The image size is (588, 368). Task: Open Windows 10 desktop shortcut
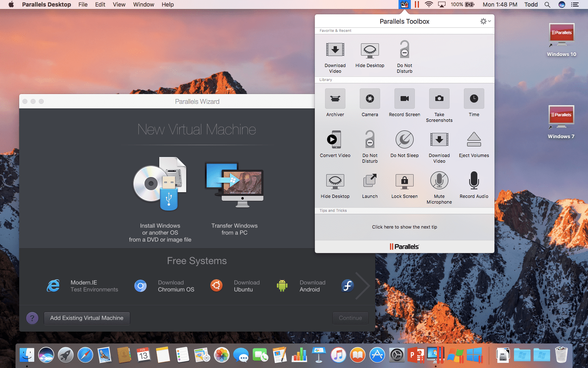tap(561, 40)
